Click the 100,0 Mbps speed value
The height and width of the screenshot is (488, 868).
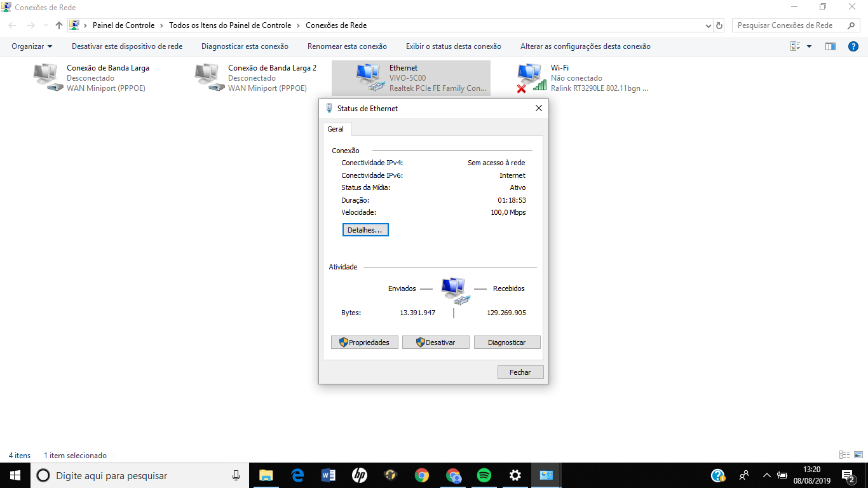coord(508,212)
